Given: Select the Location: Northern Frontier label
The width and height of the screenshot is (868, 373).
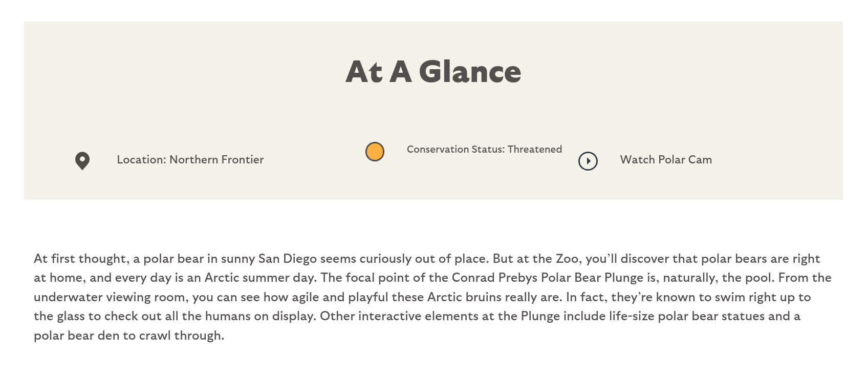Looking at the screenshot, I should [190, 160].
